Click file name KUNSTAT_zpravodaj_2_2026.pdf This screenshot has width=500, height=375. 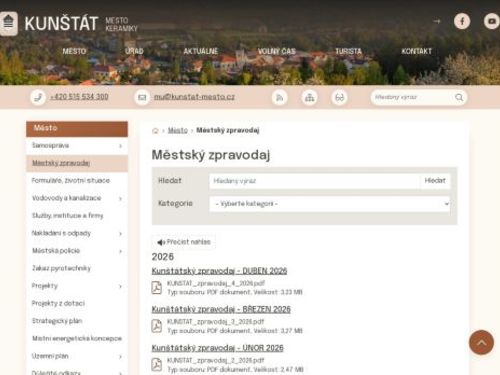(216, 361)
